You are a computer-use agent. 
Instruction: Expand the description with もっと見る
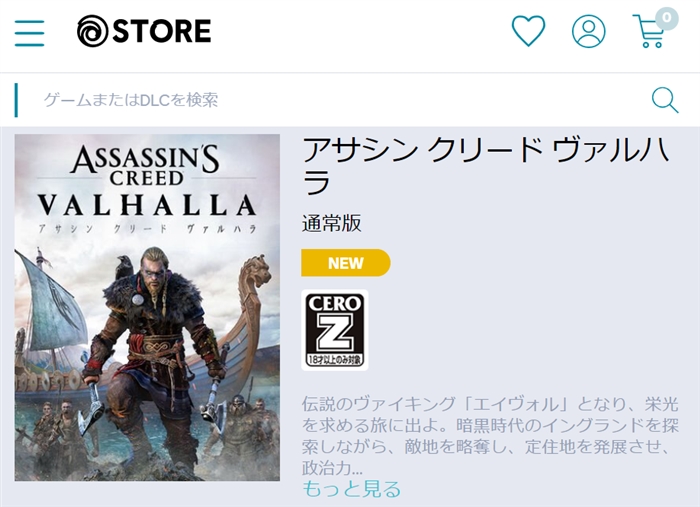351,489
